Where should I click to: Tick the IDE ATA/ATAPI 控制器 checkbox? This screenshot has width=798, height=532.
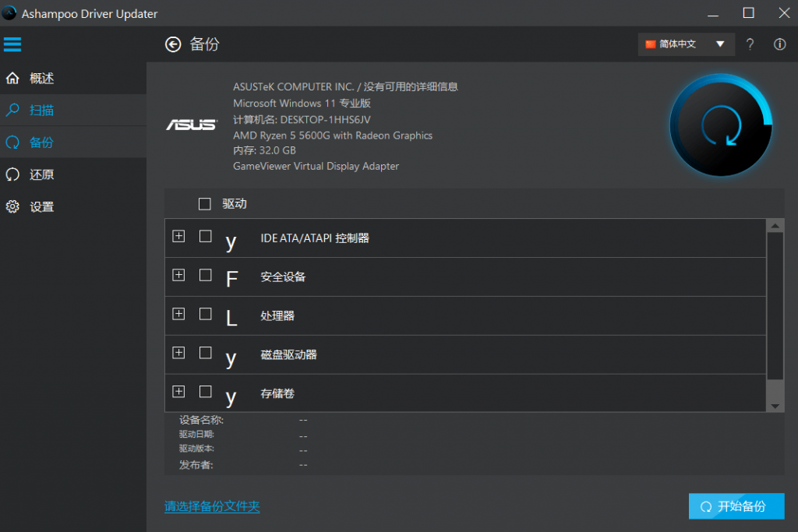206,236
